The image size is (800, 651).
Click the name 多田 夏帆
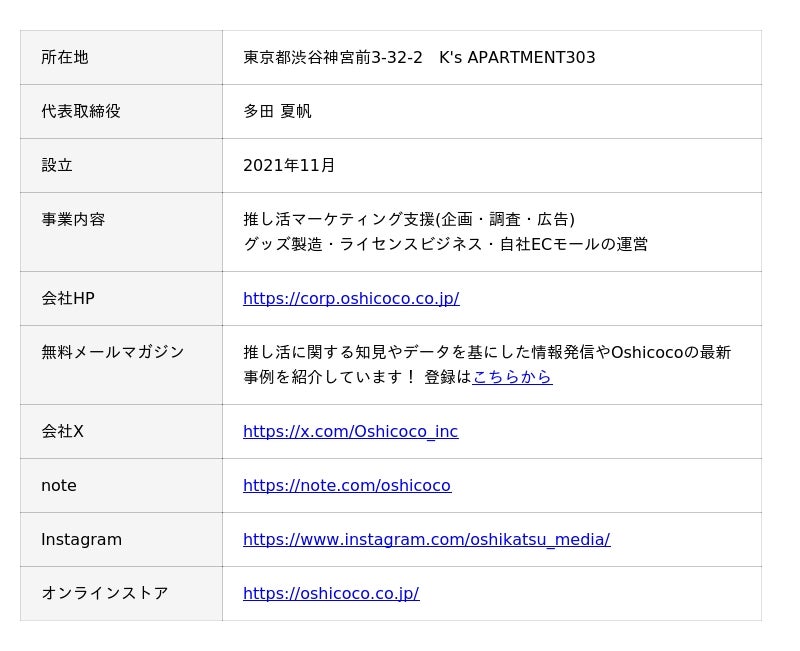[277, 112]
